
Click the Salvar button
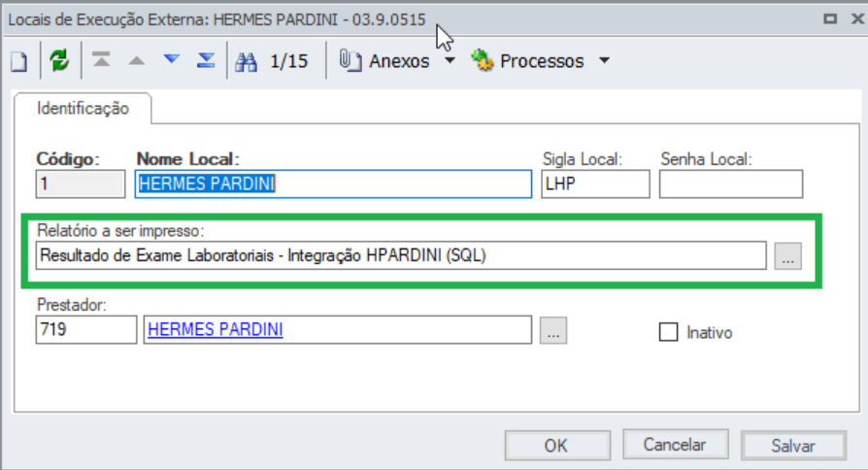tap(794, 446)
